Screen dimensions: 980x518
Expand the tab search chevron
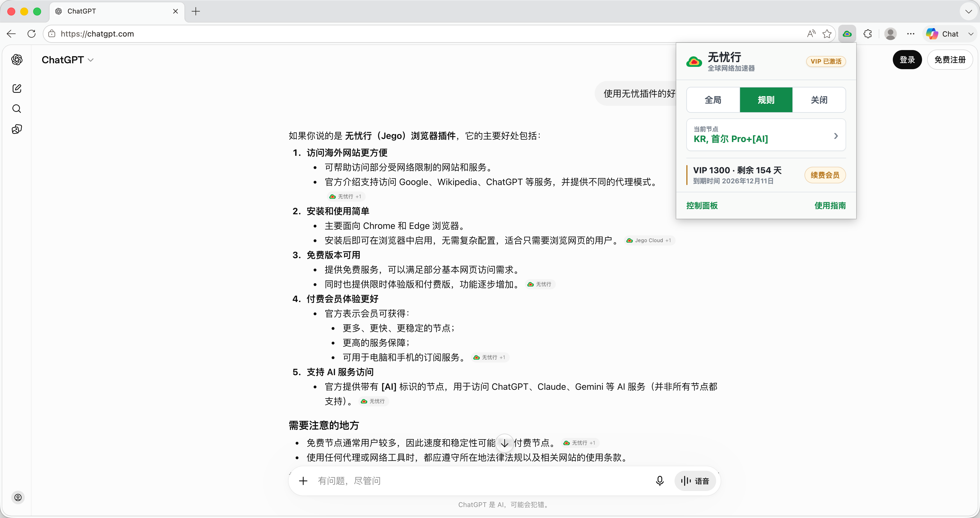[x=968, y=12]
